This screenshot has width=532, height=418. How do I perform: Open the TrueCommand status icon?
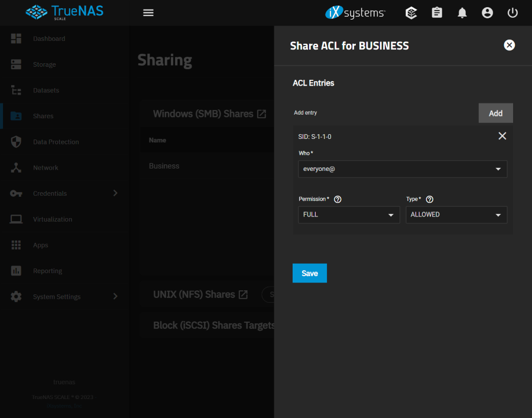tap(412, 12)
